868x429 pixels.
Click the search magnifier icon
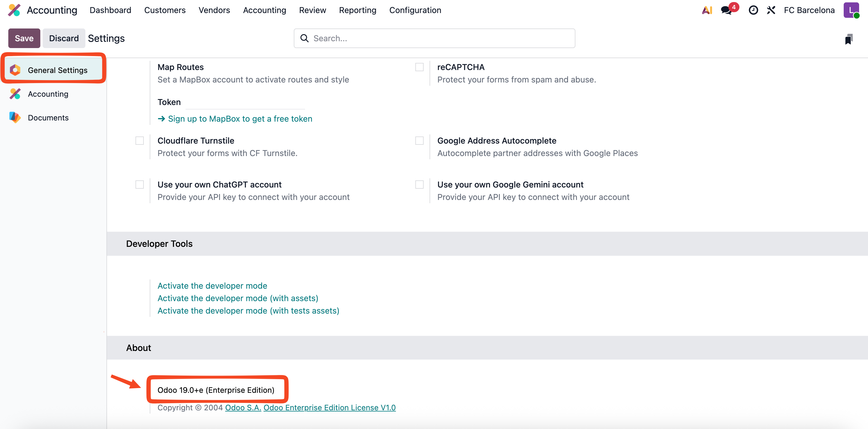click(304, 38)
